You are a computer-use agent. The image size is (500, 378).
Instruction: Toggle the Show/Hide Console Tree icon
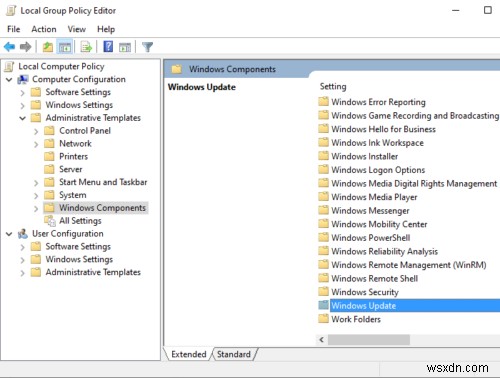click(65, 47)
